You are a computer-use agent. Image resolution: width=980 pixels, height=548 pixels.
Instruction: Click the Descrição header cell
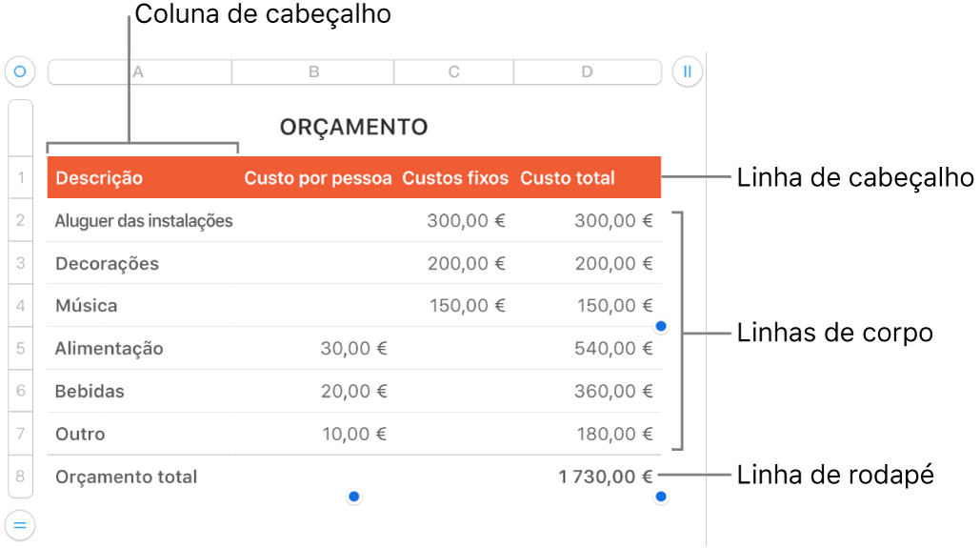click(139, 178)
